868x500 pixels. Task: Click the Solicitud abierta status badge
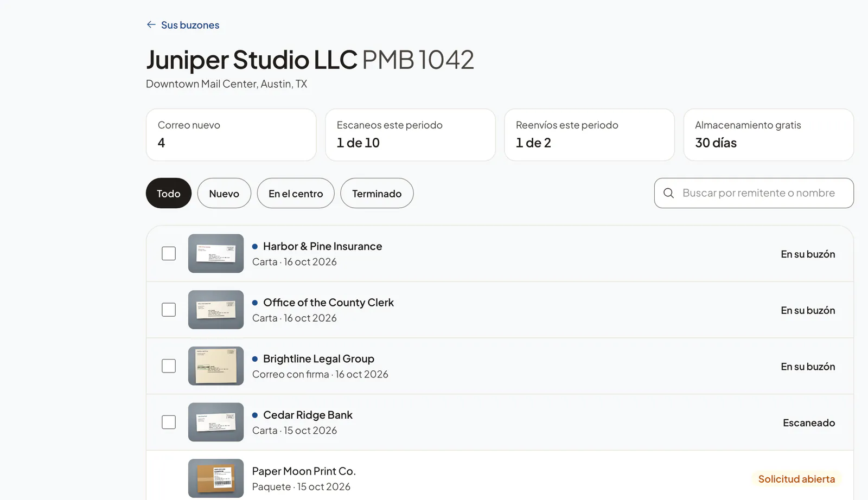click(x=796, y=479)
